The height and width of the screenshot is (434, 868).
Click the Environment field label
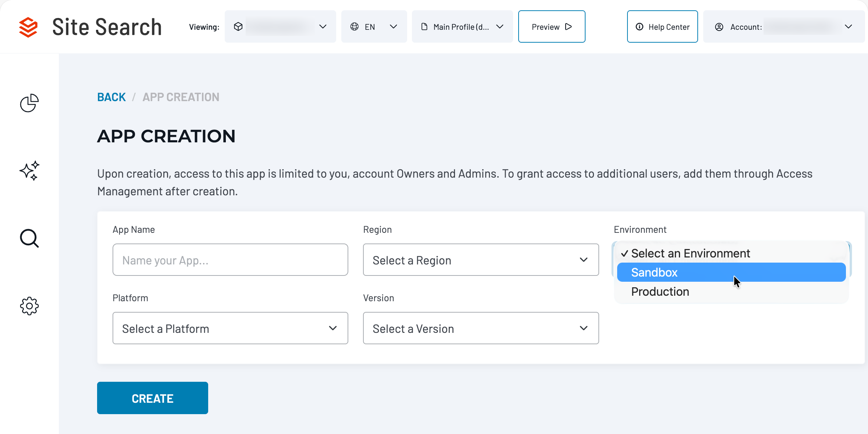click(x=640, y=230)
